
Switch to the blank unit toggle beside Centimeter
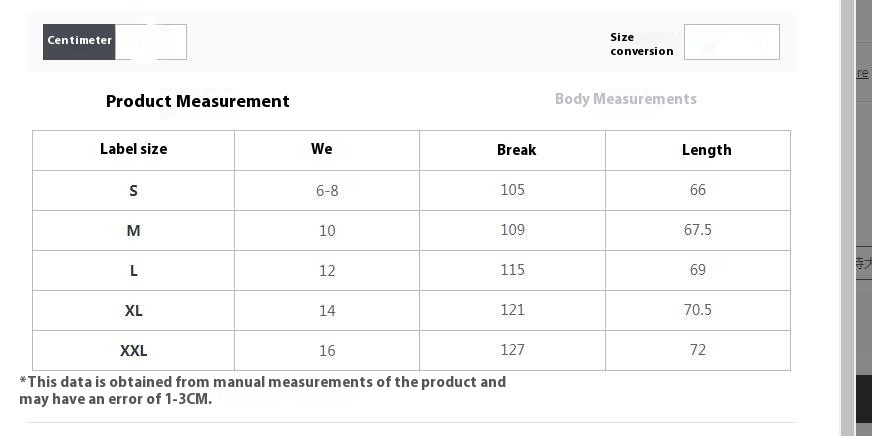coord(151,42)
